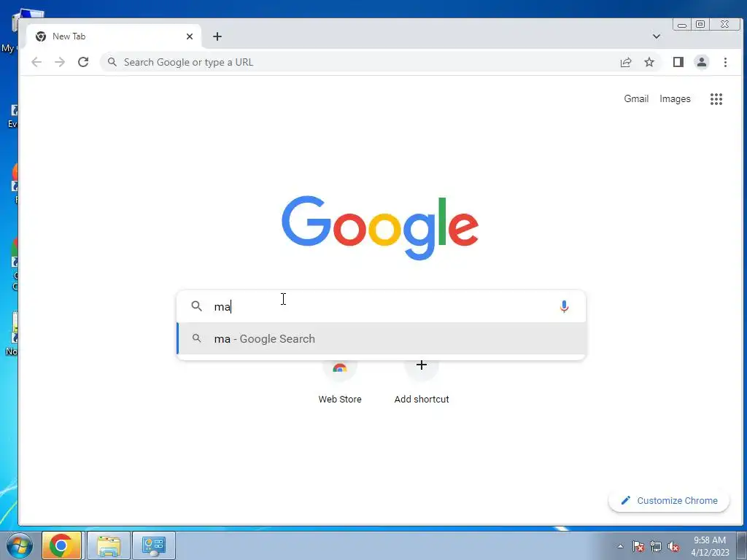Click inside the Google search box
The image size is (747, 560).
click(381, 306)
